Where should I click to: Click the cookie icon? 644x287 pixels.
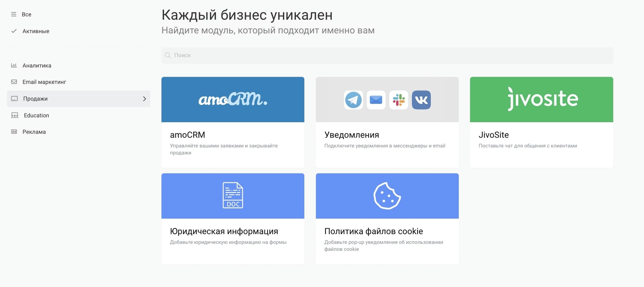(387, 196)
